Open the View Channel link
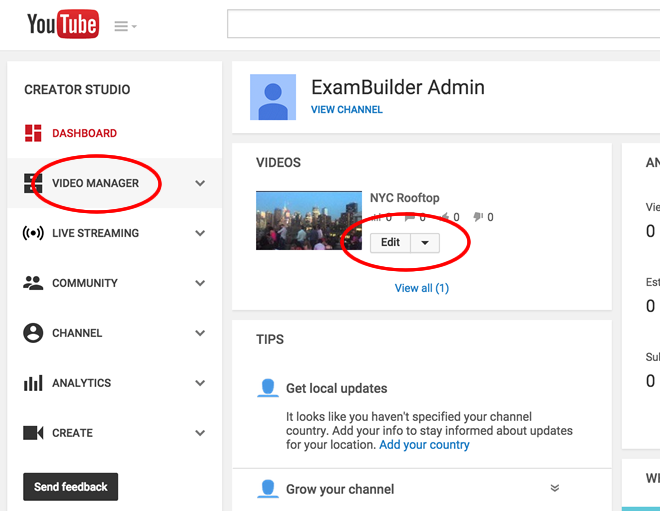The height and width of the screenshot is (511, 660). coord(346,110)
